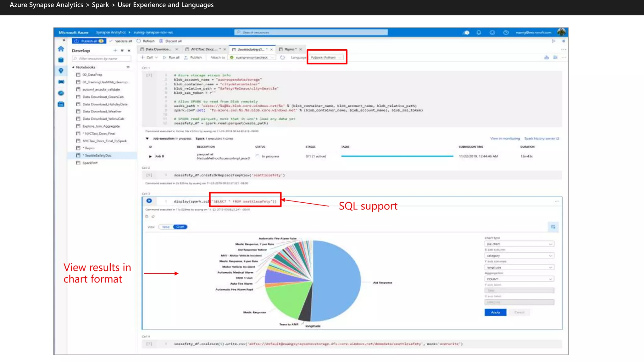Open the View in monitoring link
Image resolution: width=644 pixels, height=362 pixels.
[x=505, y=139]
